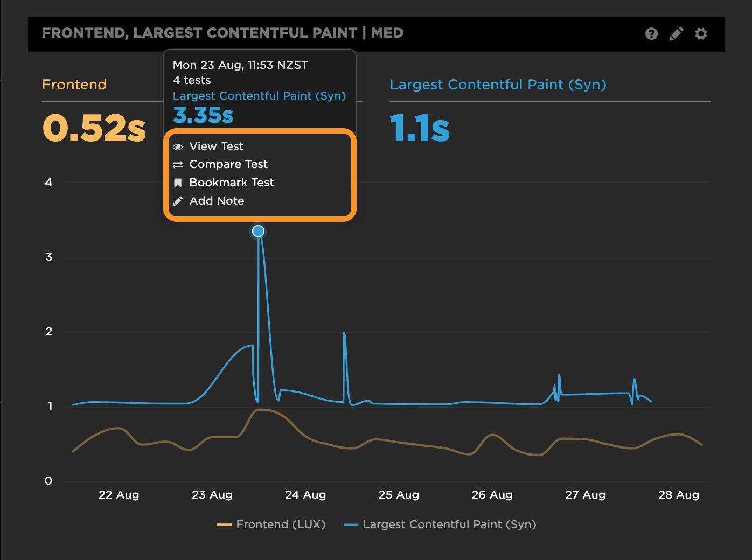752x560 pixels.
Task: Click the Frontend metric heading
Action: (74, 85)
